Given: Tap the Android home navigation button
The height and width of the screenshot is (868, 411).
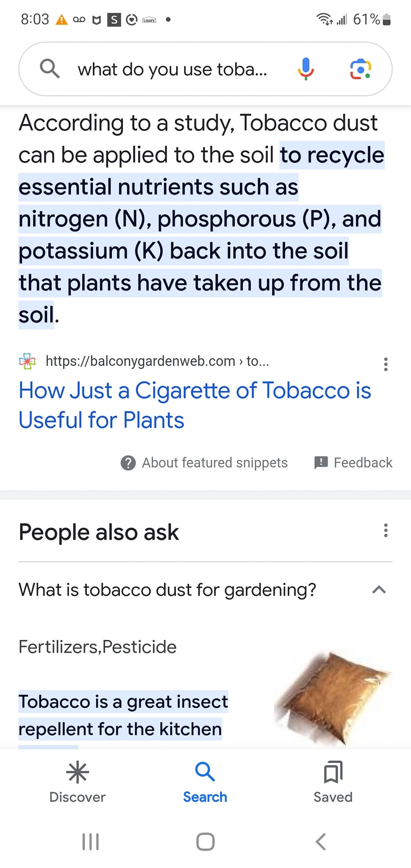Looking at the screenshot, I should click(x=205, y=842).
